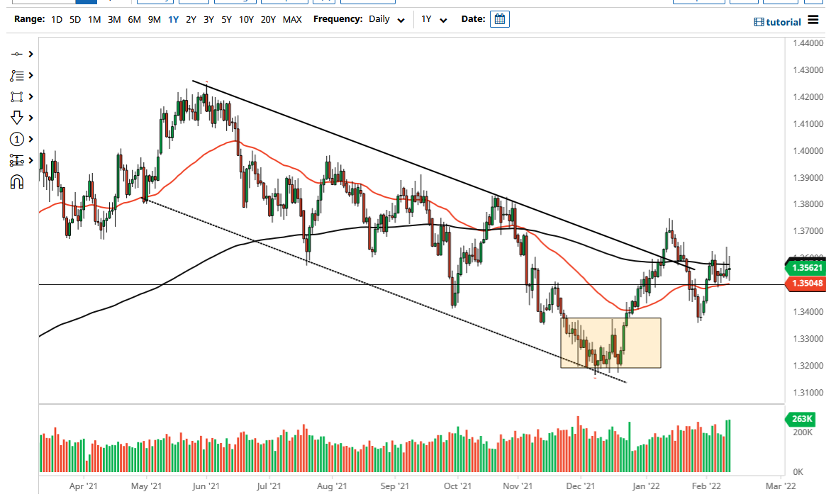Click the 3M range button

(x=114, y=19)
